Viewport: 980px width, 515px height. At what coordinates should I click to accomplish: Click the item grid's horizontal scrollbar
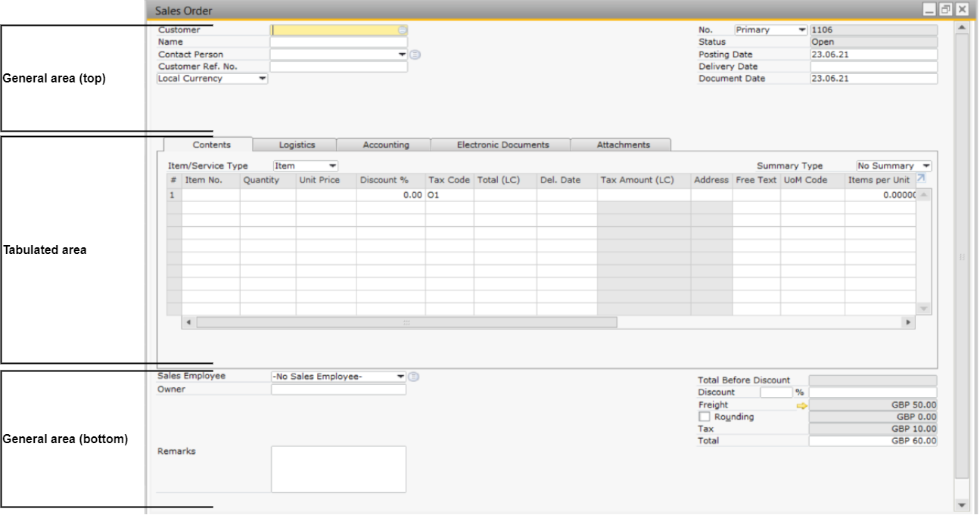(x=406, y=323)
